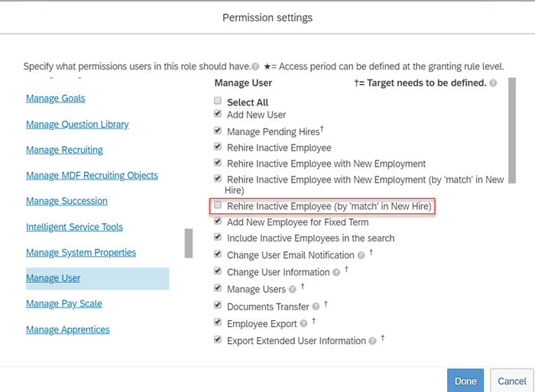Click help icon next to Change User Email Notification
This screenshot has width=535, height=392.
click(x=361, y=255)
